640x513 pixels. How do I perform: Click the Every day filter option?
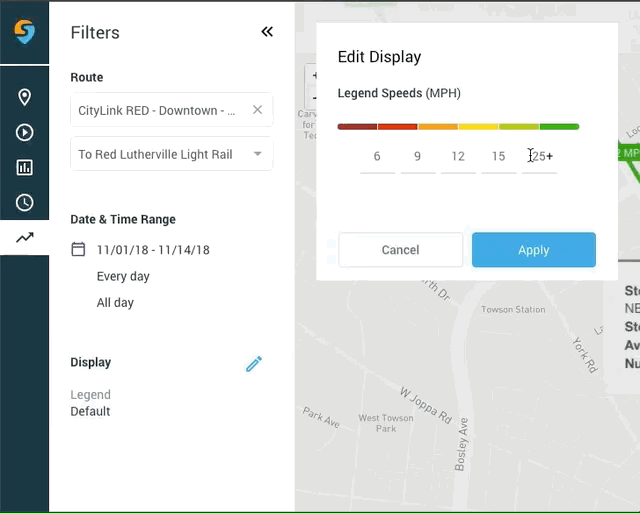pos(123,276)
